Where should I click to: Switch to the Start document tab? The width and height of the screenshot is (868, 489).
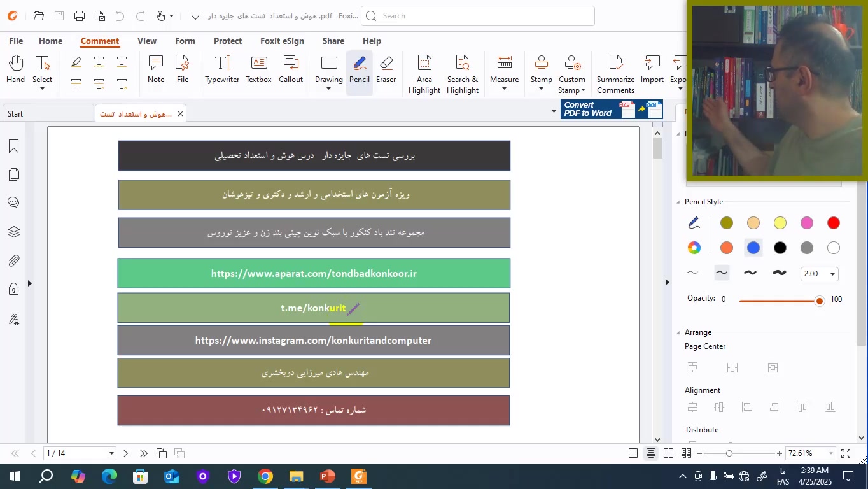47,114
